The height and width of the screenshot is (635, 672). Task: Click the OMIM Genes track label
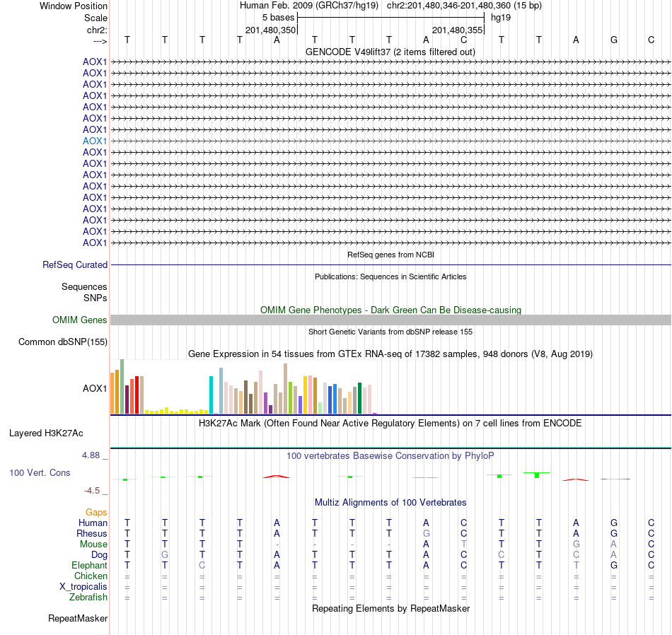coord(80,320)
